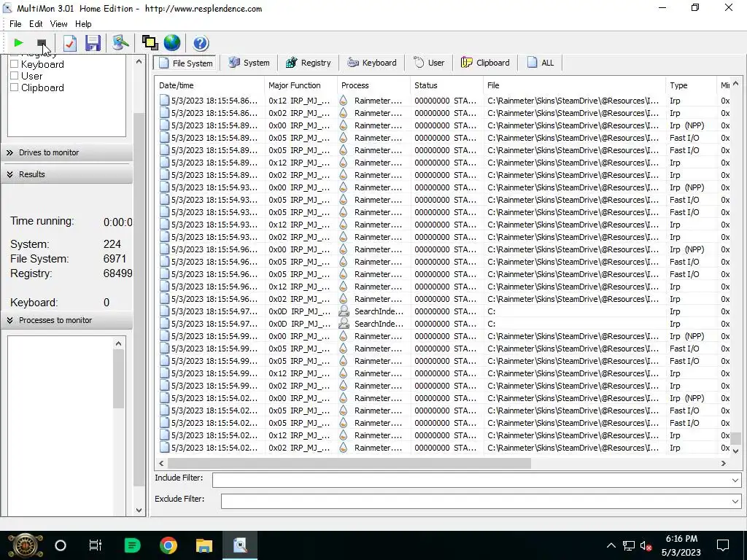Viewport: 747px width, 560px height.
Task: Click the Rainmeter droplet icon in the 18:15:54.99 0x02 row
Action: (343, 385)
